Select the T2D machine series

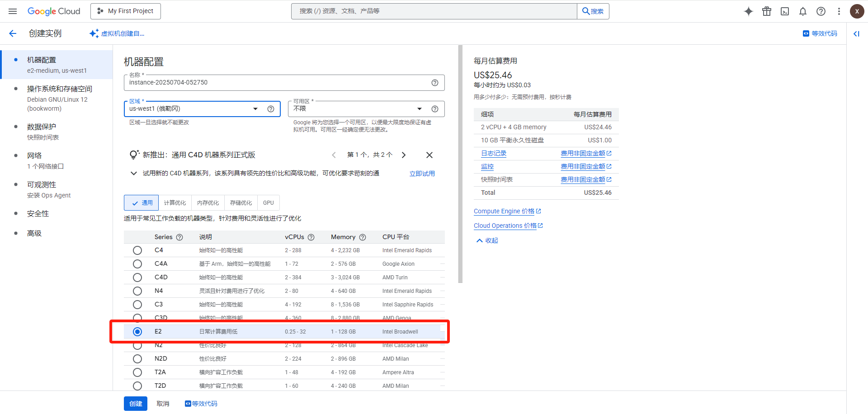[137, 386]
